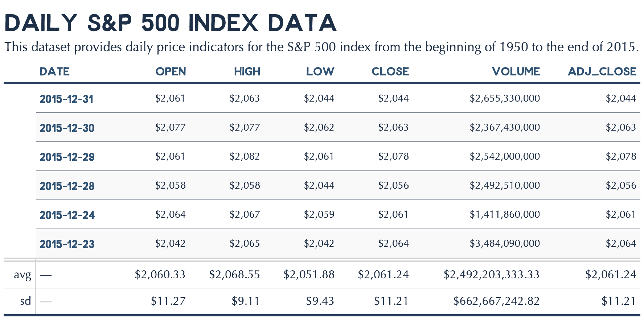Click the 2015-12-24 row label
644x320 pixels.
67,215
